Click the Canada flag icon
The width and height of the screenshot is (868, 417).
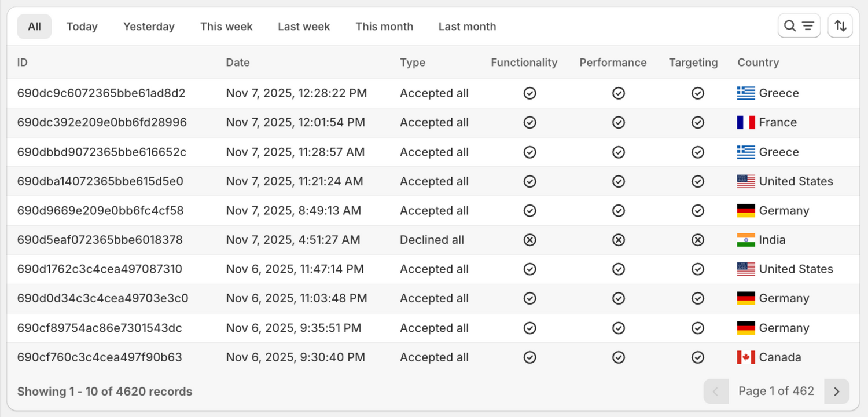pos(746,357)
